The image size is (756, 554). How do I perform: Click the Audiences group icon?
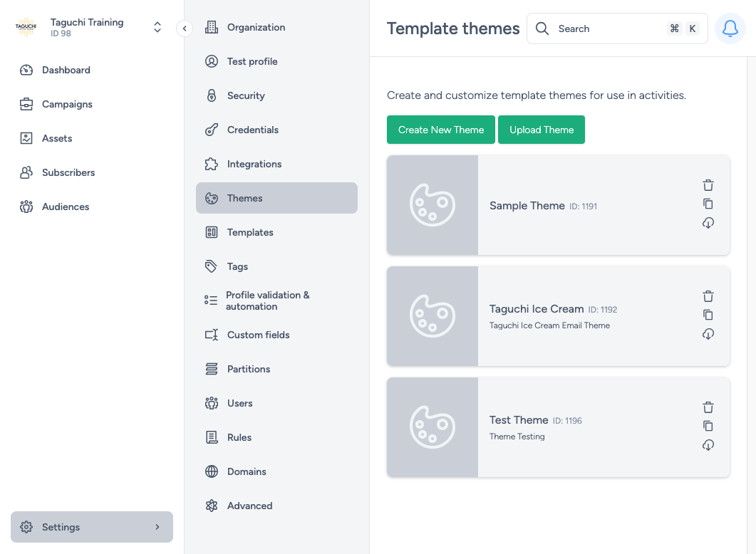(26, 207)
